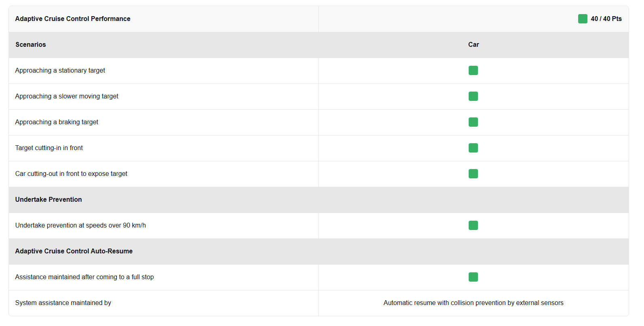Select Undertake prevention at speeds over 90 km/h
This screenshot has height=326, width=644.
[80, 225]
